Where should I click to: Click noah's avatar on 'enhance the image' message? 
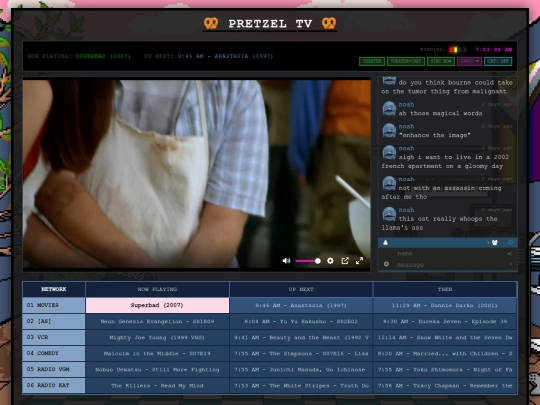click(x=389, y=131)
